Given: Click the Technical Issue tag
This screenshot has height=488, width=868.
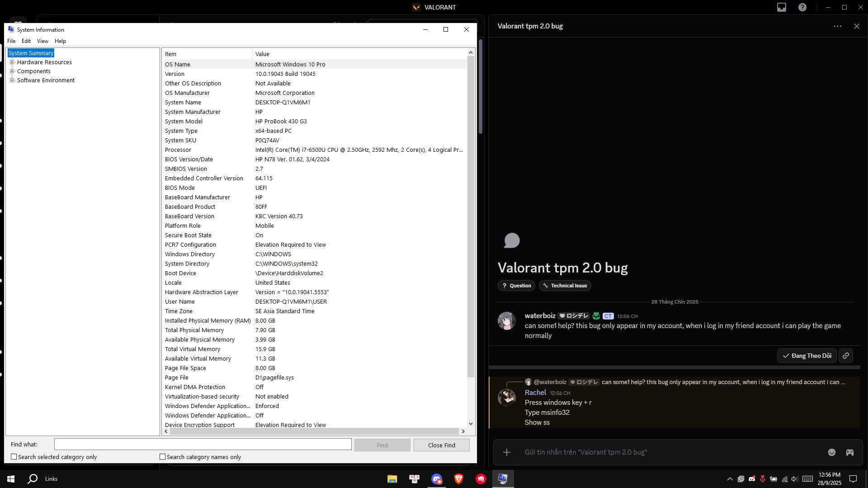Looking at the screenshot, I should [565, 286].
